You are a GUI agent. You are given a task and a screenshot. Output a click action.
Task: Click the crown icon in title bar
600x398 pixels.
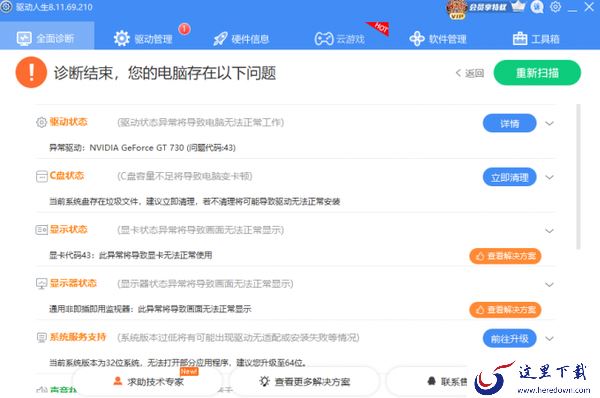click(x=518, y=7)
